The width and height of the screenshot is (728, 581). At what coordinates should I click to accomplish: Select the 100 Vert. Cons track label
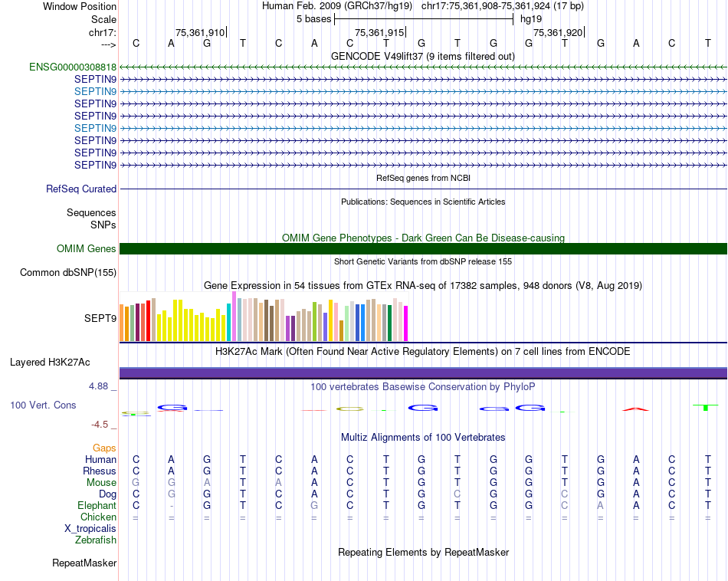coord(43,405)
